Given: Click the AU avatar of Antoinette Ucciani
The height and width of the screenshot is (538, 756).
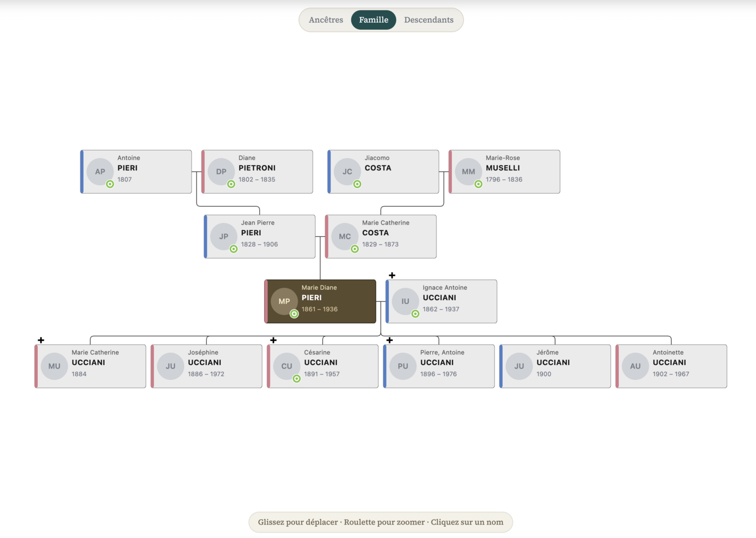Looking at the screenshot, I should (635, 366).
